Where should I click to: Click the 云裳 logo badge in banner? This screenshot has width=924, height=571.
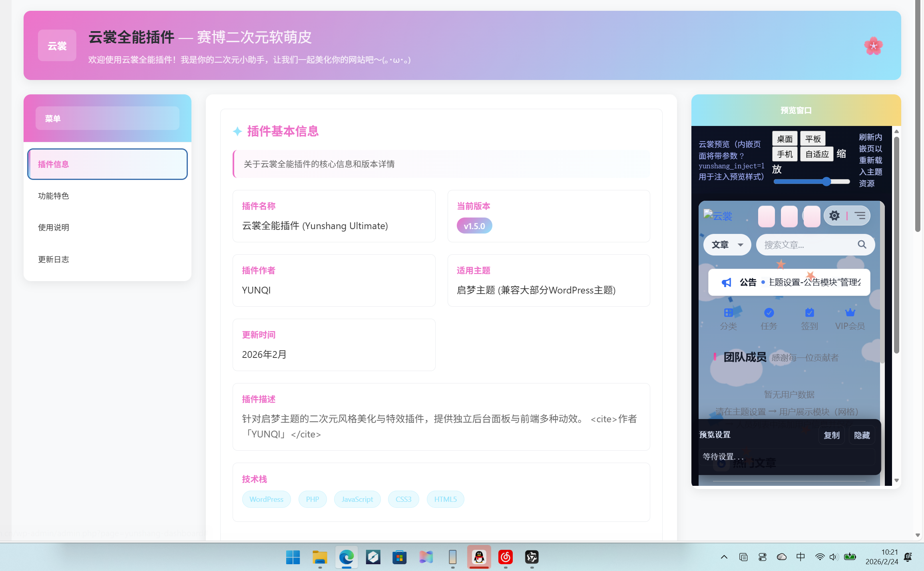click(x=57, y=46)
